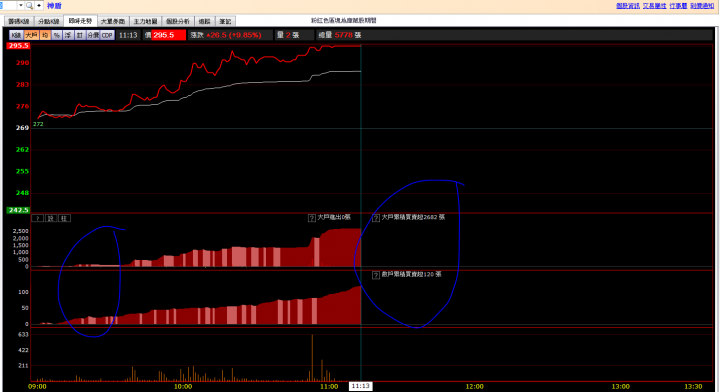Click the stock name text beside the search box
This screenshot has width=720, height=392.
(x=54, y=6)
